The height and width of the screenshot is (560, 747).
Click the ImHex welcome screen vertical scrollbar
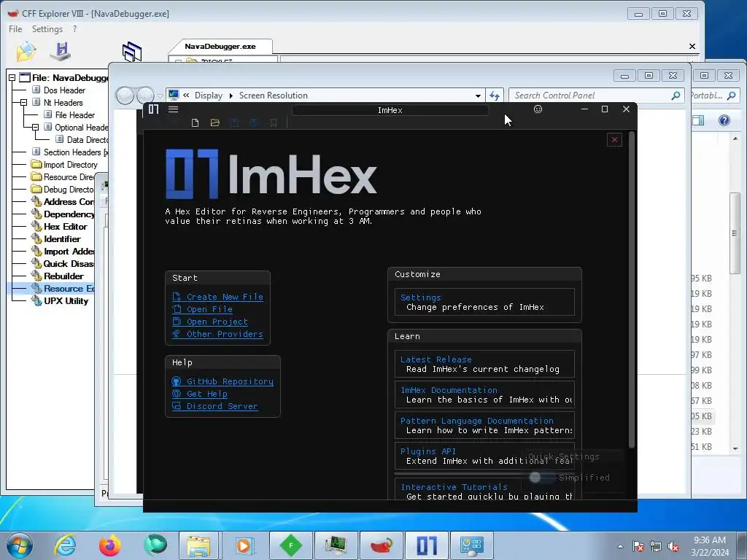pos(632,290)
